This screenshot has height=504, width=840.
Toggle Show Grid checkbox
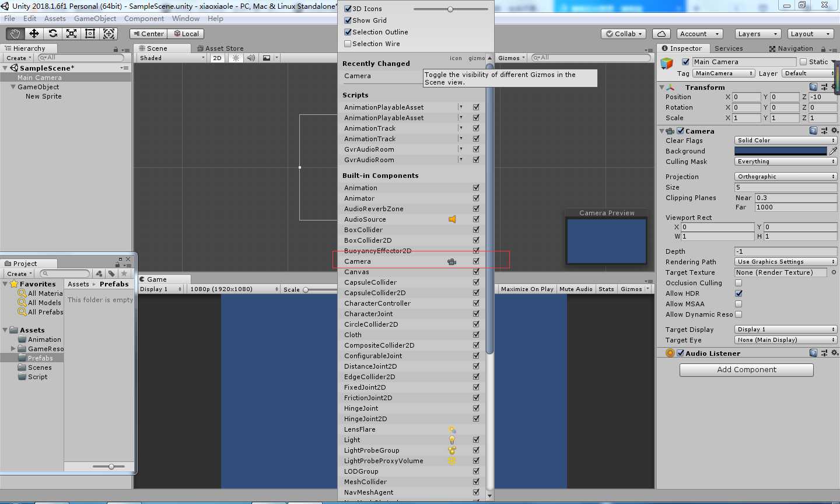pos(348,20)
